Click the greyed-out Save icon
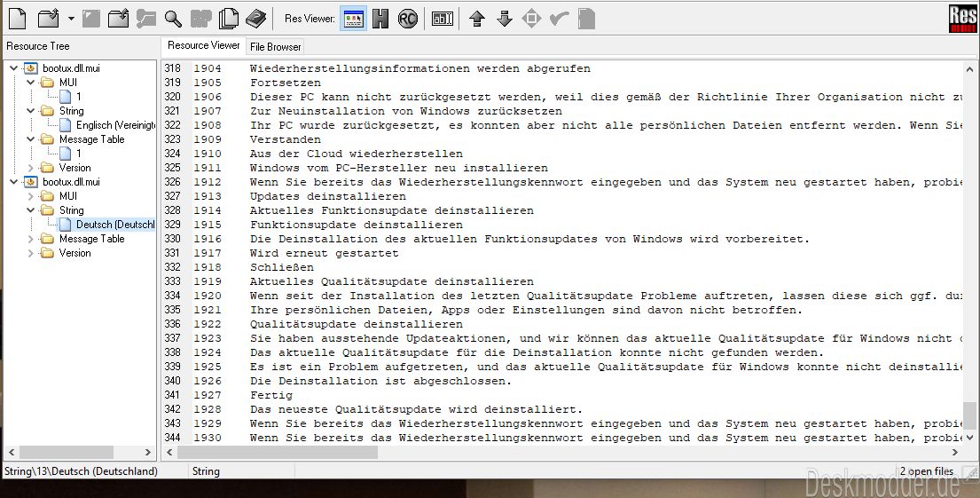 point(91,19)
